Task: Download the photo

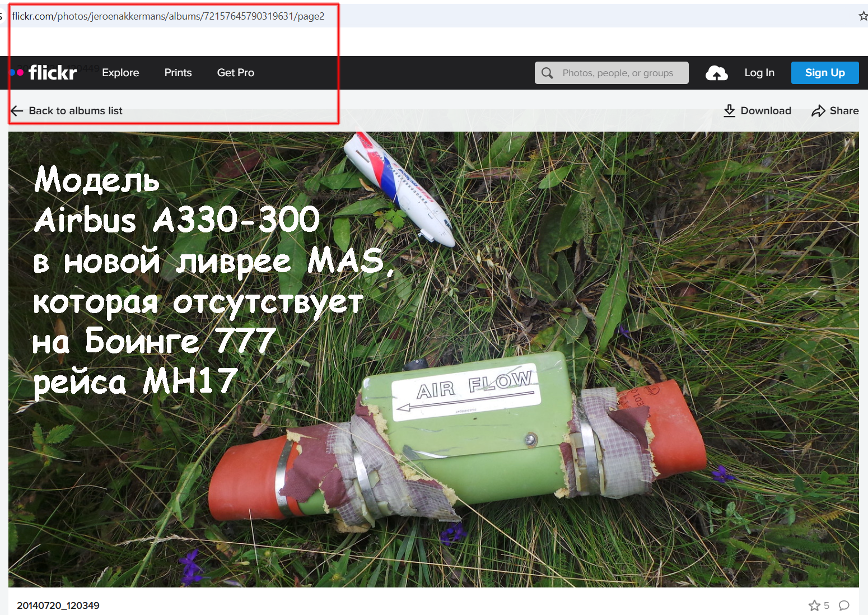Action: point(757,111)
